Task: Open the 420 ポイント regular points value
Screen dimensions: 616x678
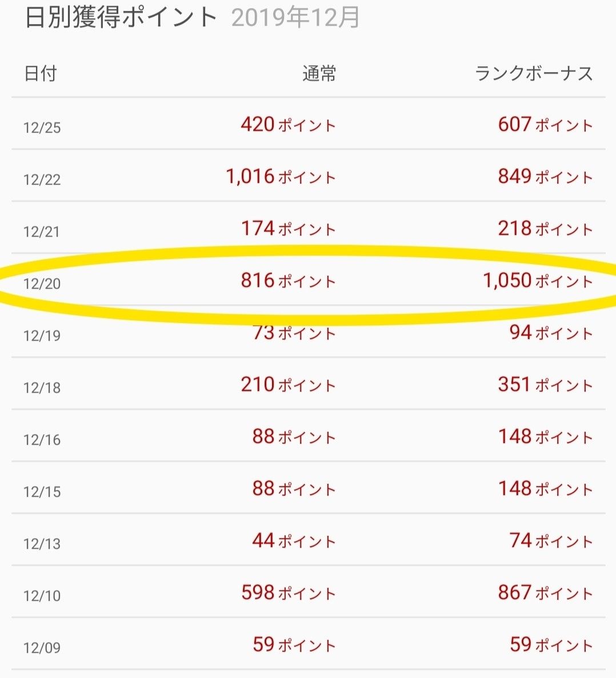Action: 288,125
